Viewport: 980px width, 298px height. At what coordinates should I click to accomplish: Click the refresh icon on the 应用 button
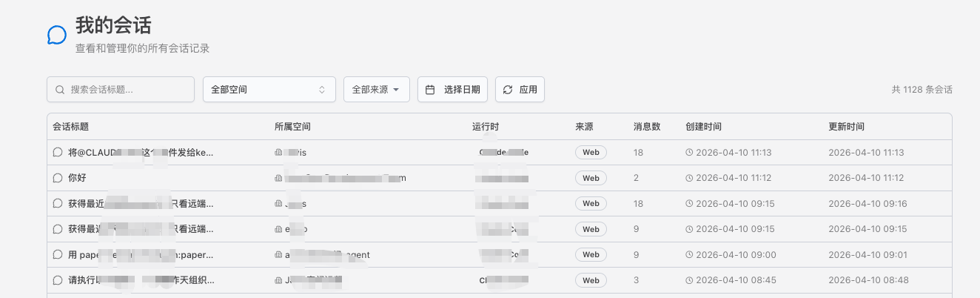(x=508, y=90)
